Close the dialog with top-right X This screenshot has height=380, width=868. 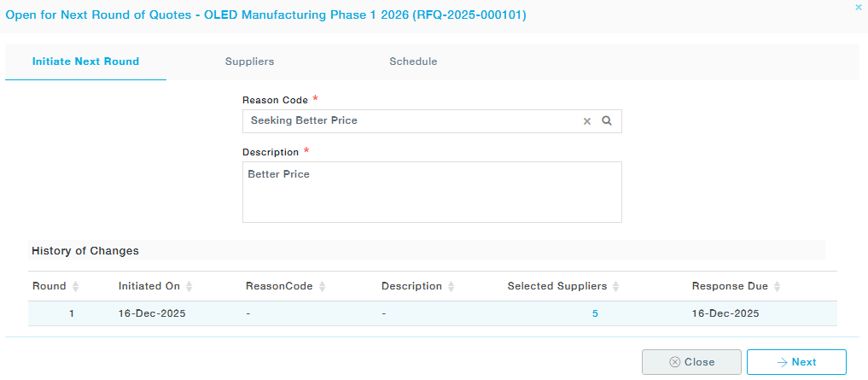pyautogui.click(x=858, y=7)
